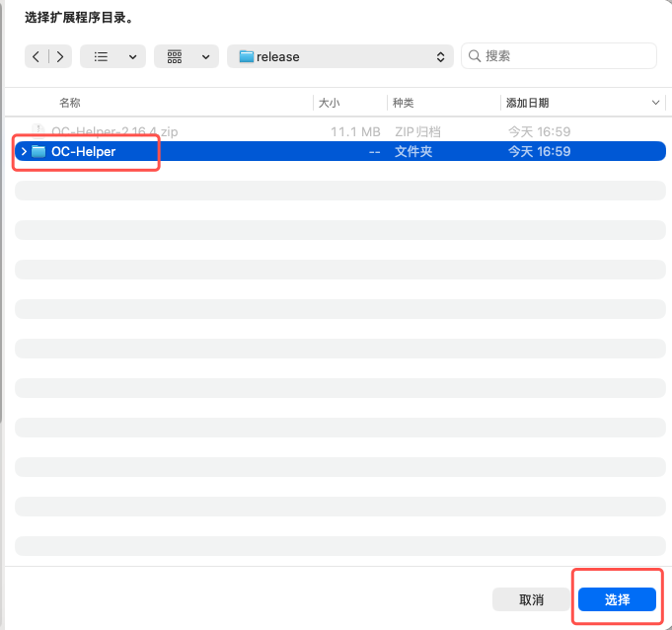Click the search field
Screen dimensions: 672x630
(559, 55)
